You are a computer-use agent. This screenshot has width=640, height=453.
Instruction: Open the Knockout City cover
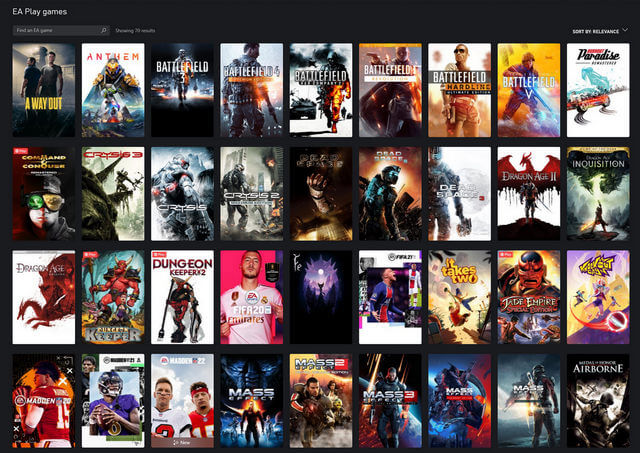click(x=598, y=297)
